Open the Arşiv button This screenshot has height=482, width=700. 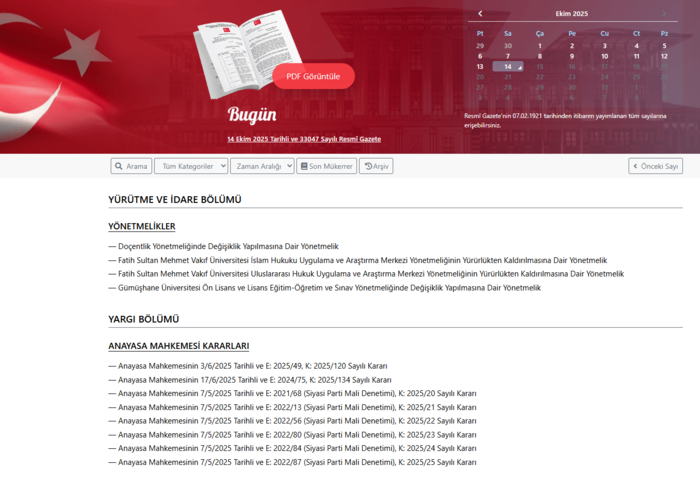click(x=376, y=166)
